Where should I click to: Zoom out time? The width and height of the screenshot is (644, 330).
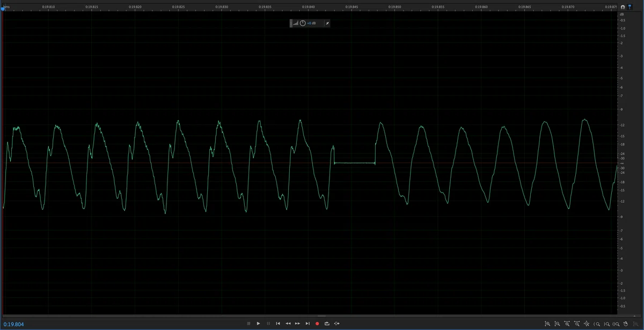coord(576,324)
